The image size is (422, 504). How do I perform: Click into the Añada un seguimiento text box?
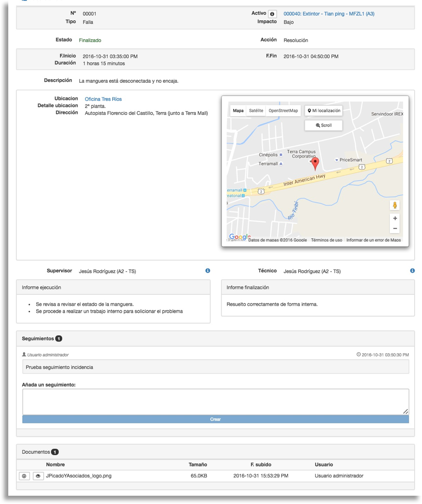pyautogui.click(x=215, y=401)
